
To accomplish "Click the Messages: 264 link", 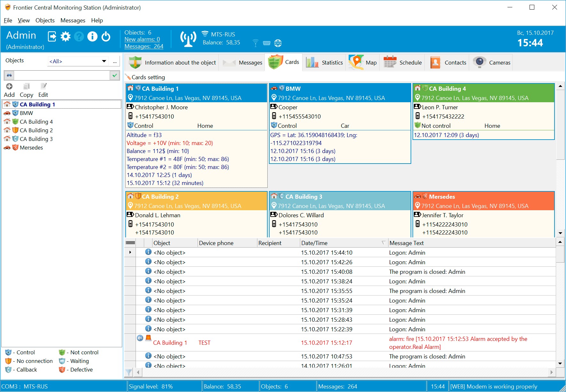I will pos(144,46).
